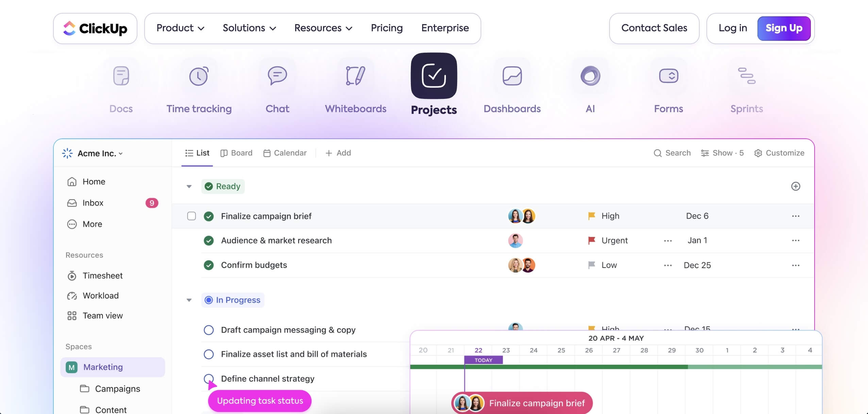868x414 pixels.
Task: Open the Pricing menu item
Action: click(x=386, y=28)
